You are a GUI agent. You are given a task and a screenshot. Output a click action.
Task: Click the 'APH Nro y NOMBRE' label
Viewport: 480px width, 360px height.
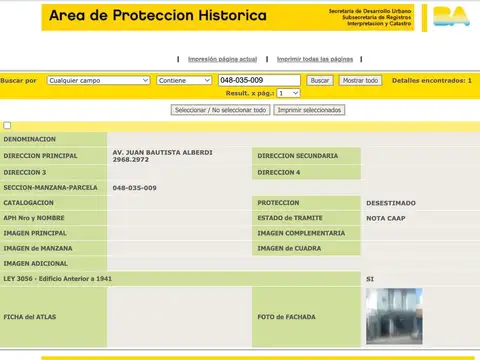[x=34, y=218]
